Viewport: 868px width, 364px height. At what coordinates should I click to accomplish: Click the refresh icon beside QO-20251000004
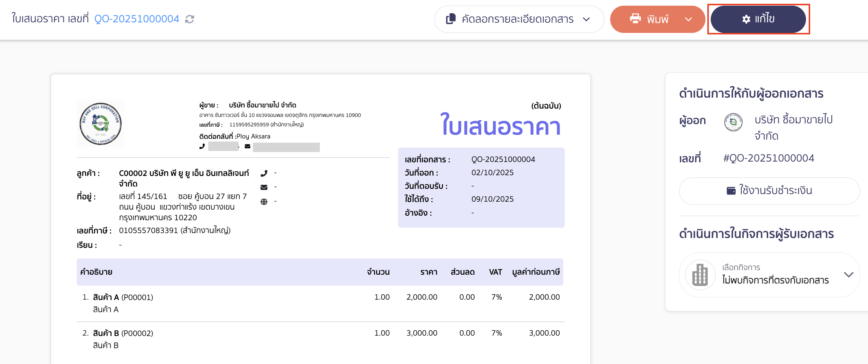(x=190, y=19)
